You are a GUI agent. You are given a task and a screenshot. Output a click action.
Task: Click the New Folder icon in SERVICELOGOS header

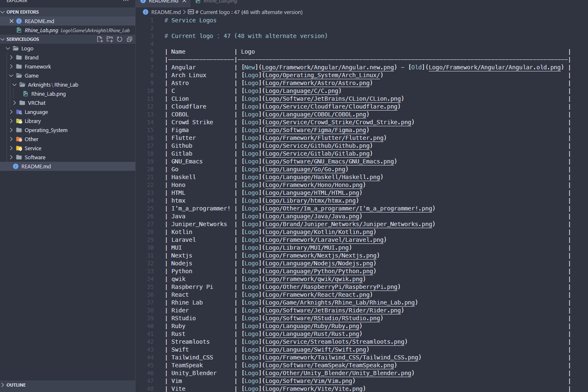tap(110, 39)
